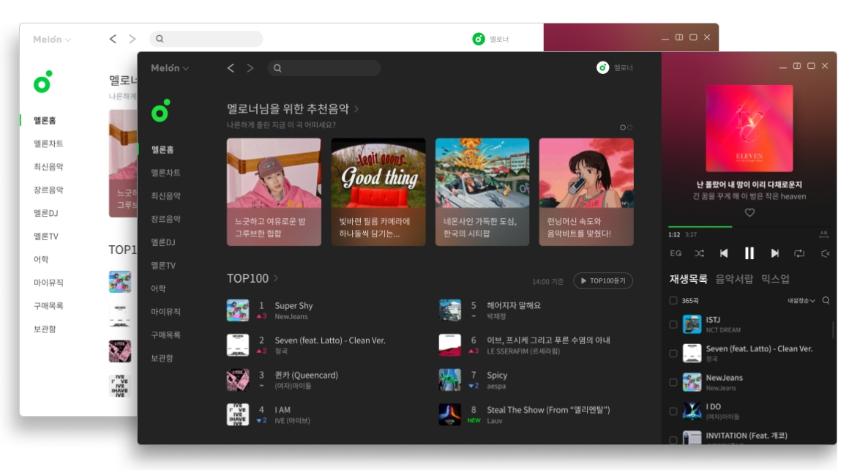Open 마이뮤직 in the dark sidebar
This screenshot has width=868, height=470.
(x=166, y=312)
